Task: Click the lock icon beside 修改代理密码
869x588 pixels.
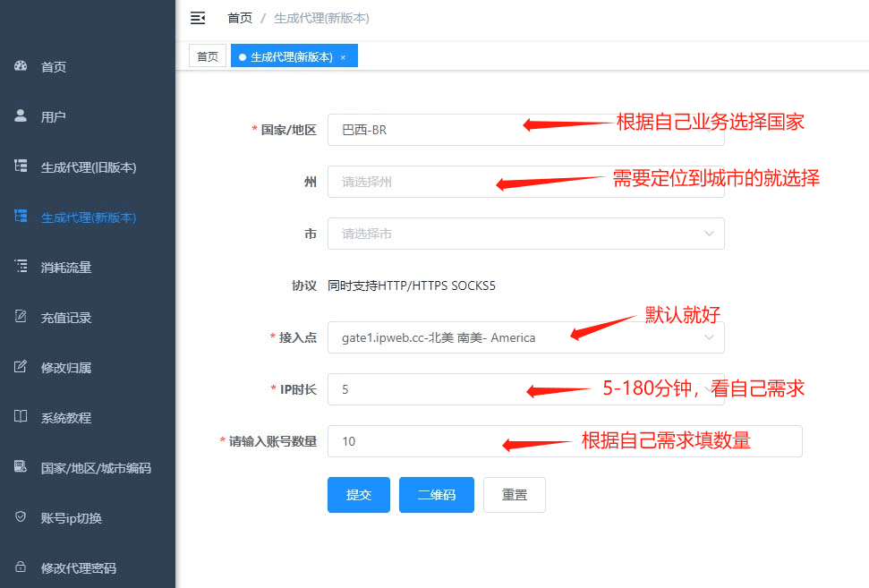Action: coord(21,567)
